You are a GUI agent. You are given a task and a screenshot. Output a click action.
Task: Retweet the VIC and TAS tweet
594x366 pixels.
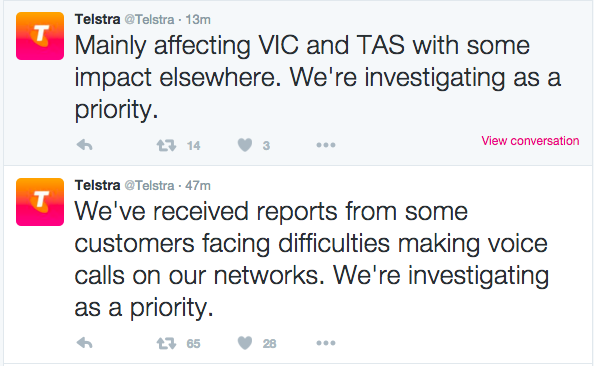[x=166, y=145]
